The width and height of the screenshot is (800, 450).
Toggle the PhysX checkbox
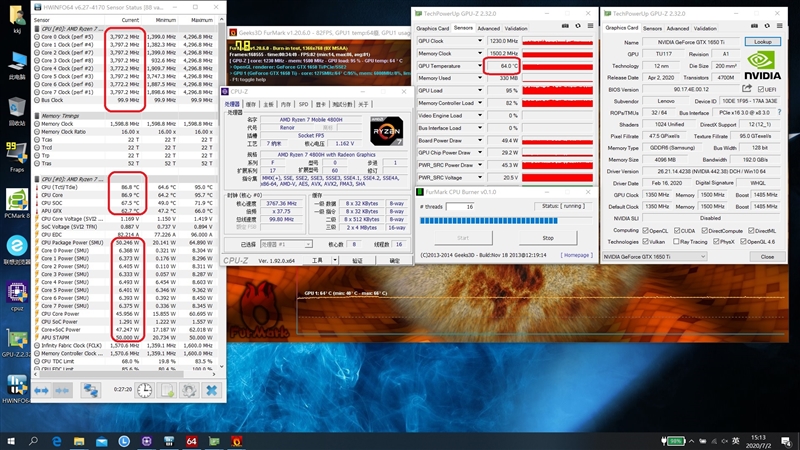click(716, 241)
